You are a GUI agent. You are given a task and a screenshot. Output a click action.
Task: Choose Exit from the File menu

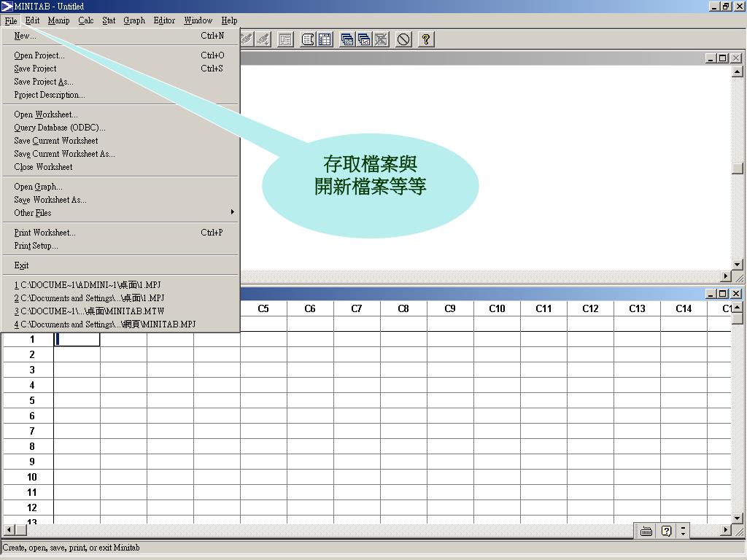[x=120, y=265]
